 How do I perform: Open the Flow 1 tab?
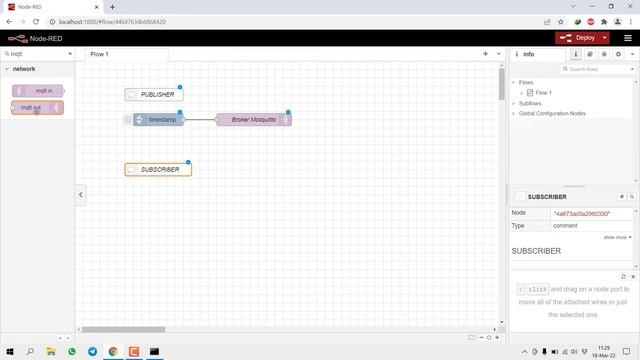tap(127, 54)
